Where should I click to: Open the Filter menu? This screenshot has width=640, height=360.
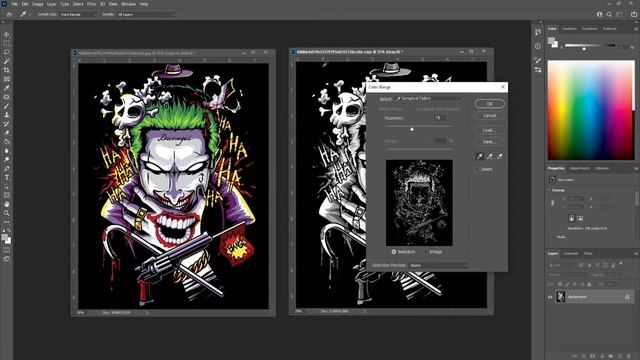(x=91, y=4)
